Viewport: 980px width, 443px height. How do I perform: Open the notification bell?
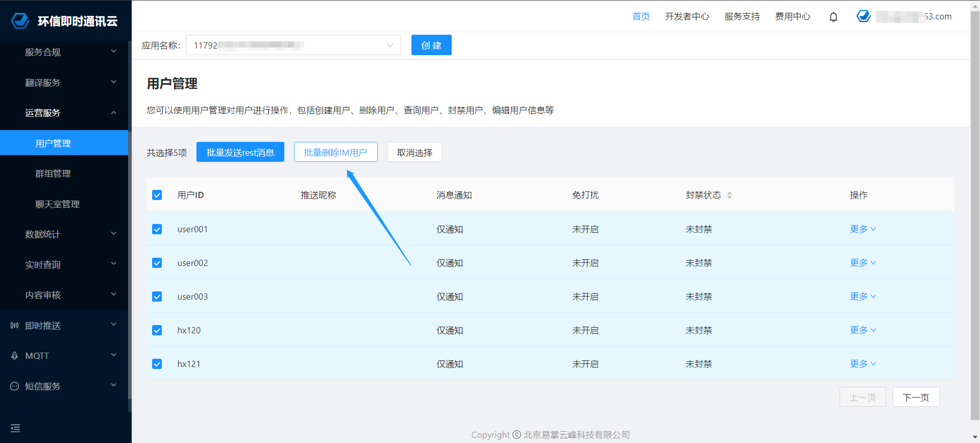pyautogui.click(x=834, y=17)
